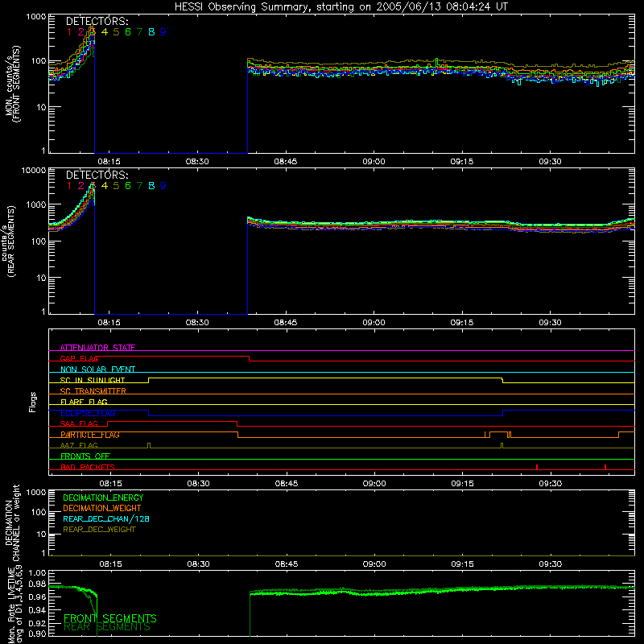Click 09:15 tick label under Flags panel
This screenshot has width=644, height=644.
(462, 484)
